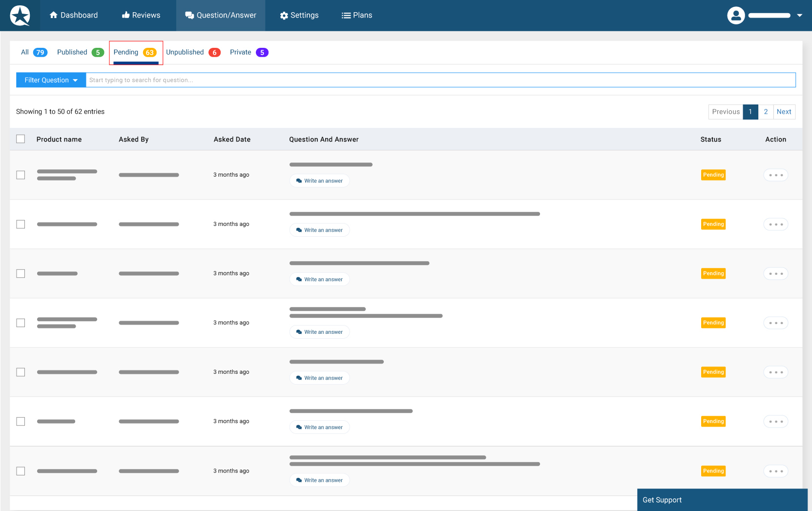Open the sixth row's three-dot action menu
Image resolution: width=812 pixels, height=511 pixels.
(776, 421)
